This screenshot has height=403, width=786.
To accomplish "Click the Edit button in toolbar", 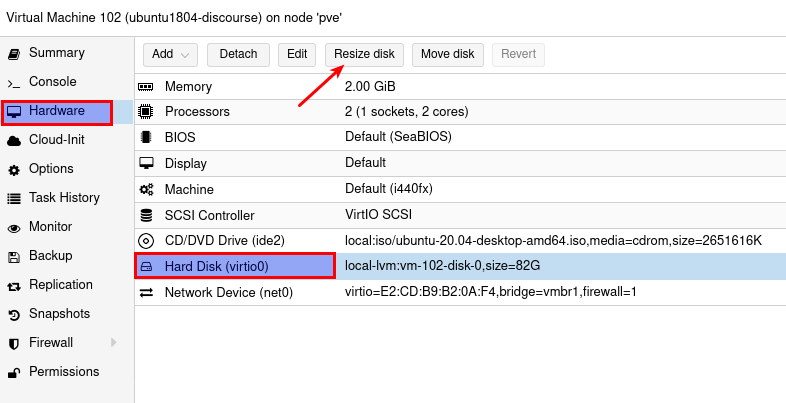I will coord(296,54).
